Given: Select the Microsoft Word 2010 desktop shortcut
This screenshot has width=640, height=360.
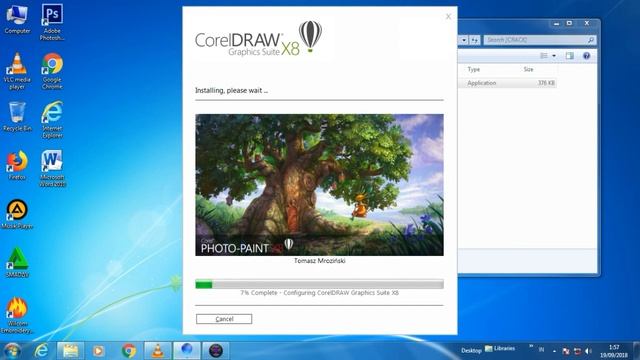Looking at the screenshot, I should tap(52, 168).
